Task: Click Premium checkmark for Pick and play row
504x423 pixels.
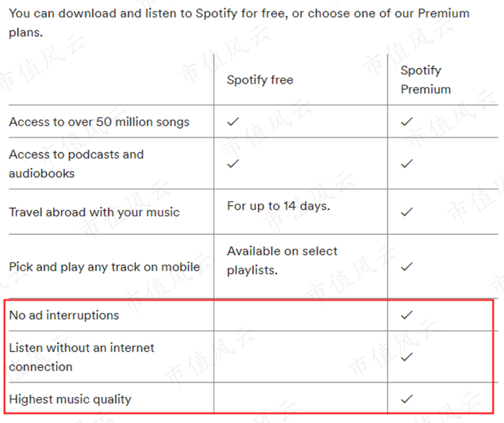Action: (407, 266)
